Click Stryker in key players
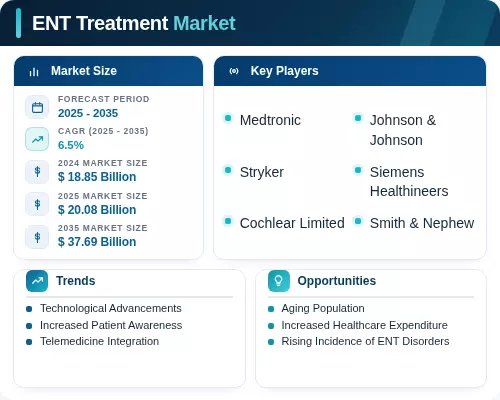 tap(262, 173)
